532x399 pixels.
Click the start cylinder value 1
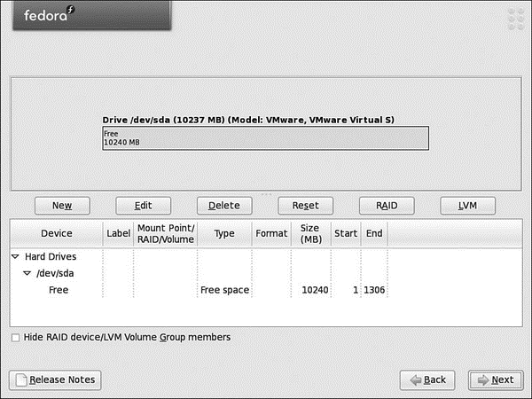pos(356,290)
